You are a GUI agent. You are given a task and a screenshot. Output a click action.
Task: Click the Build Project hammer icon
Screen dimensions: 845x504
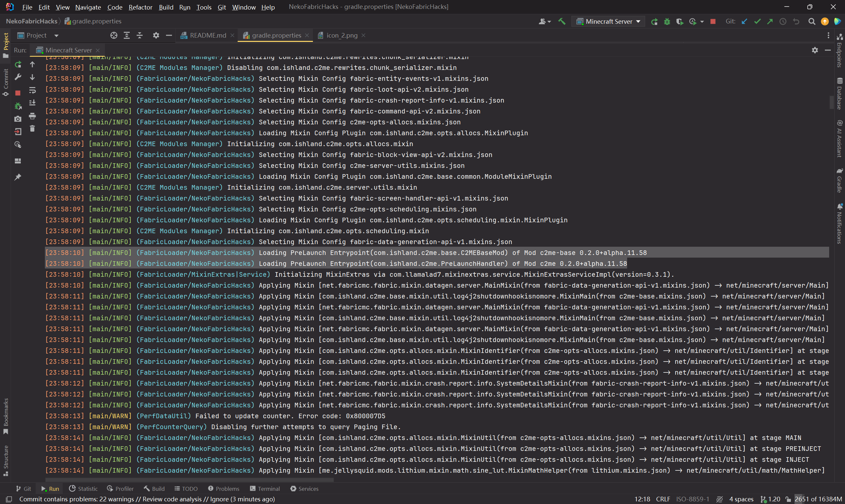click(562, 21)
